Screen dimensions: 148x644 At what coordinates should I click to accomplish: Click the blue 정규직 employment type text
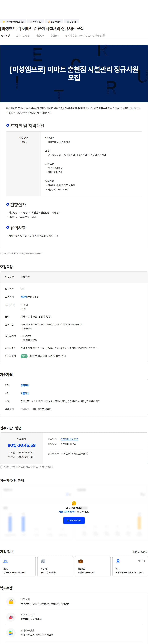24,297
